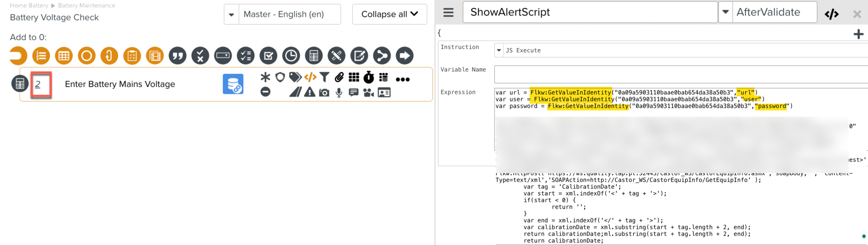Click the blue database link icon
This screenshot has height=245, width=868.
click(233, 84)
